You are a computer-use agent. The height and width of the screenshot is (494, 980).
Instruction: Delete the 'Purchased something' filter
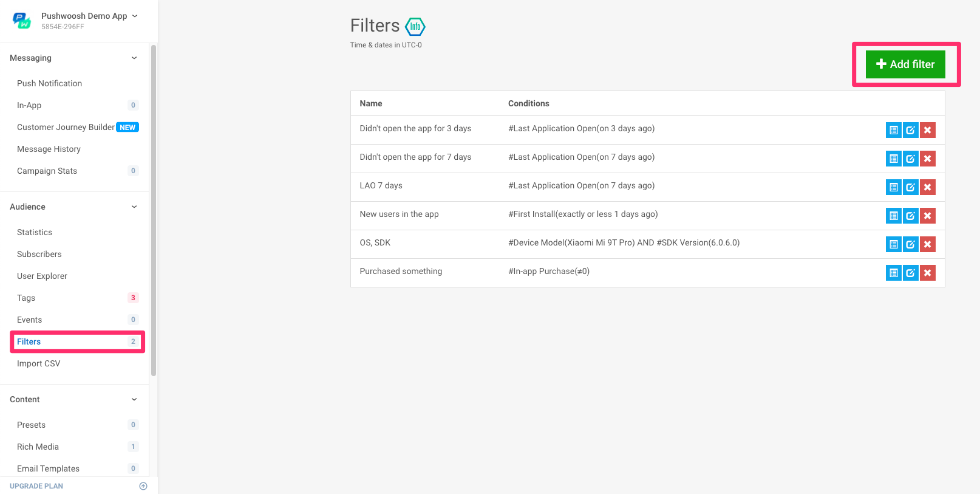[x=927, y=273]
